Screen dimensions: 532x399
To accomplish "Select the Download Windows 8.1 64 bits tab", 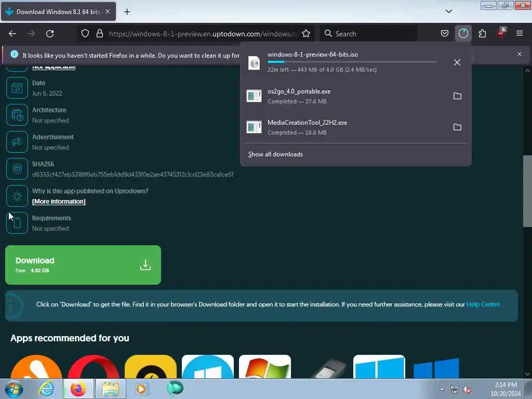I will pos(58,12).
